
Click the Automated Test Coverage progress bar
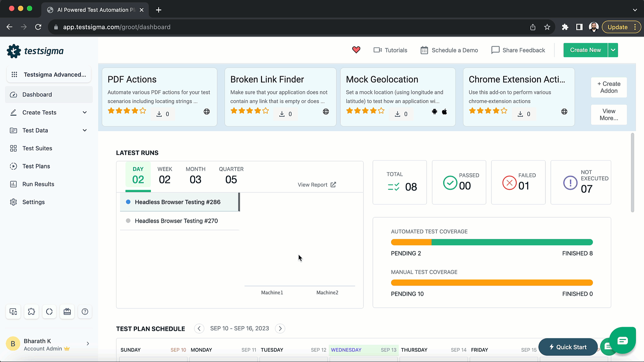tap(492, 242)
